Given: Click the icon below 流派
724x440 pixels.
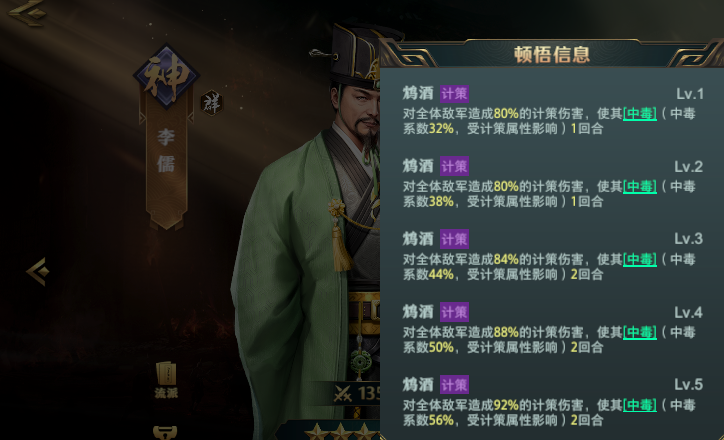Looking at the screenshot, I should click(x=165, y=433).
